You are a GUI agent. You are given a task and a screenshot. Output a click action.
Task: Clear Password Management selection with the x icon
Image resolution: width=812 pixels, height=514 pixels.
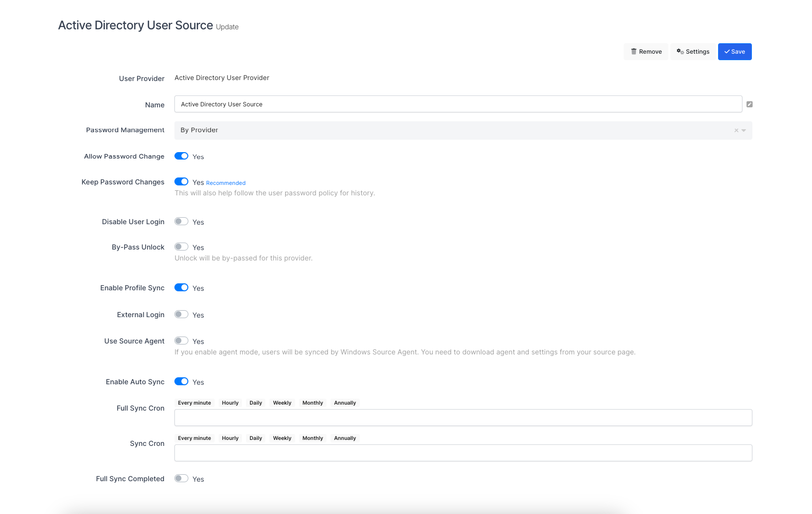point(736,130)
